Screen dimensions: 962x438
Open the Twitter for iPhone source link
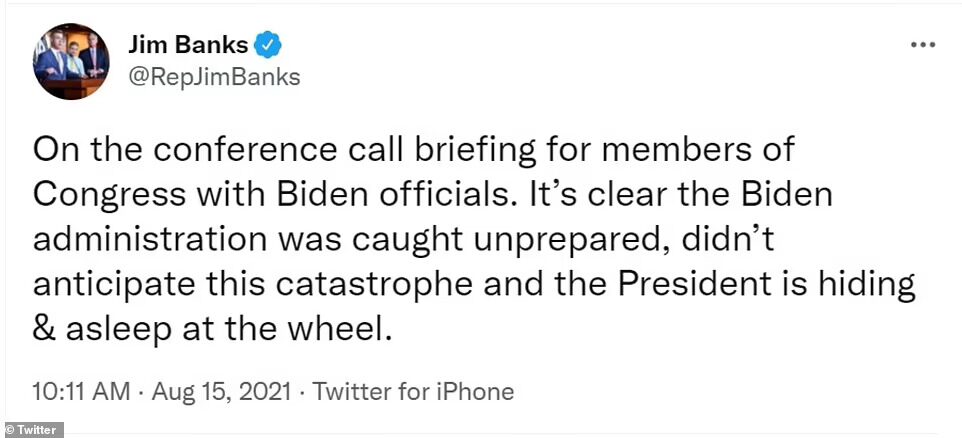pos(413,391)
